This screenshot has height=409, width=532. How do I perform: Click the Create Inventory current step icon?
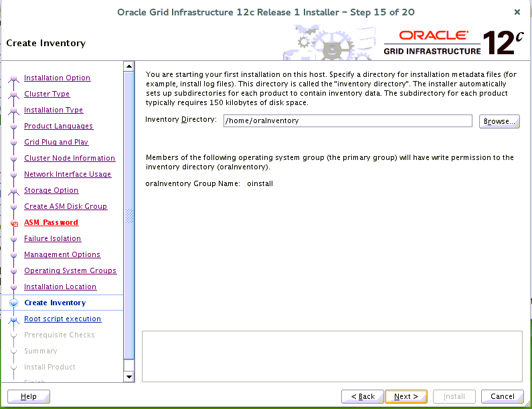point(14,303)
